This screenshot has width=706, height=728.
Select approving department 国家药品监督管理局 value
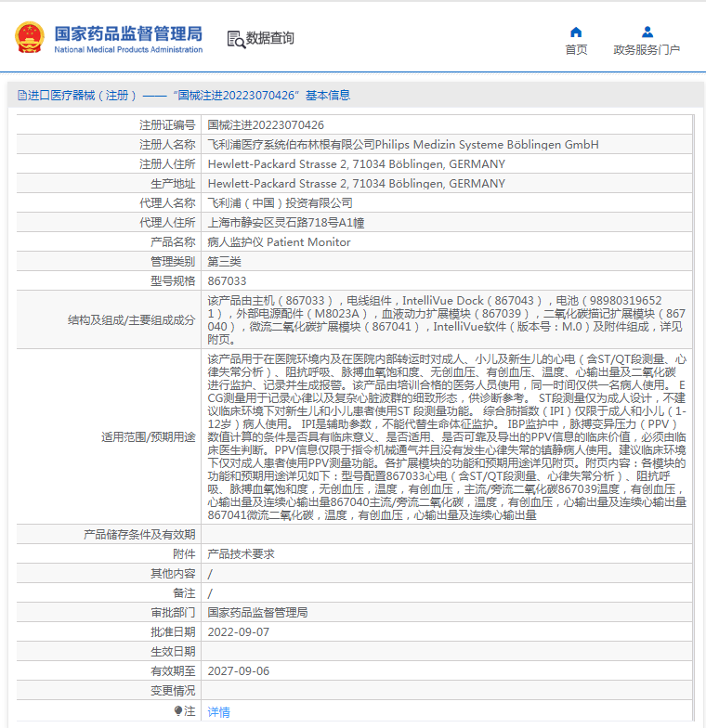click(x=258, y=613)
